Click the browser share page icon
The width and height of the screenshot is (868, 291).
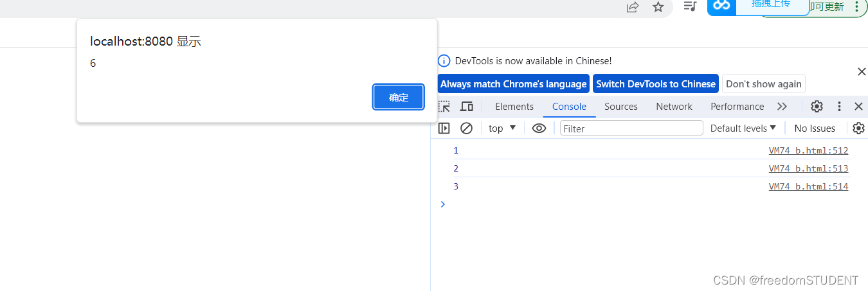click(x=633, y=7)
